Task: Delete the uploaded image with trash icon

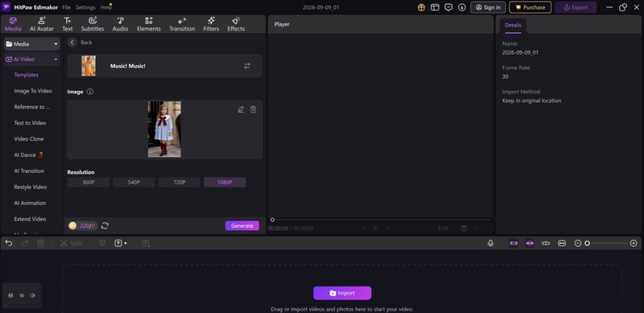Action: pyautogui.click(x=254, y=109)
